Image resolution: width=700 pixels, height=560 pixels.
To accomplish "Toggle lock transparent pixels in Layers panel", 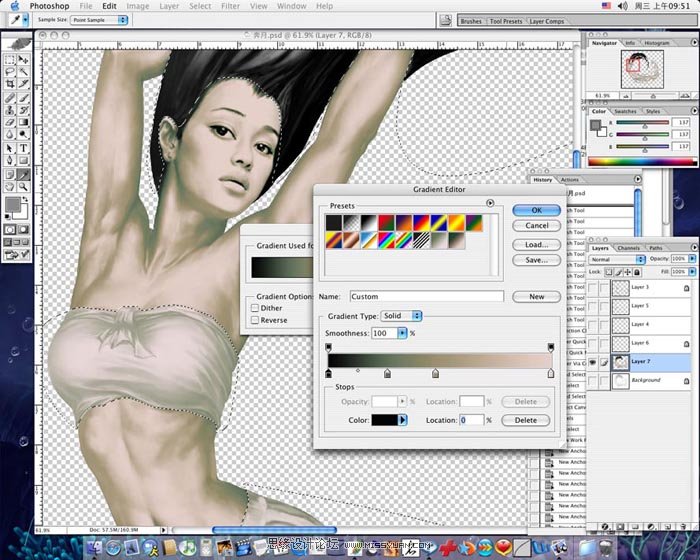I will [x=608, y=272].
